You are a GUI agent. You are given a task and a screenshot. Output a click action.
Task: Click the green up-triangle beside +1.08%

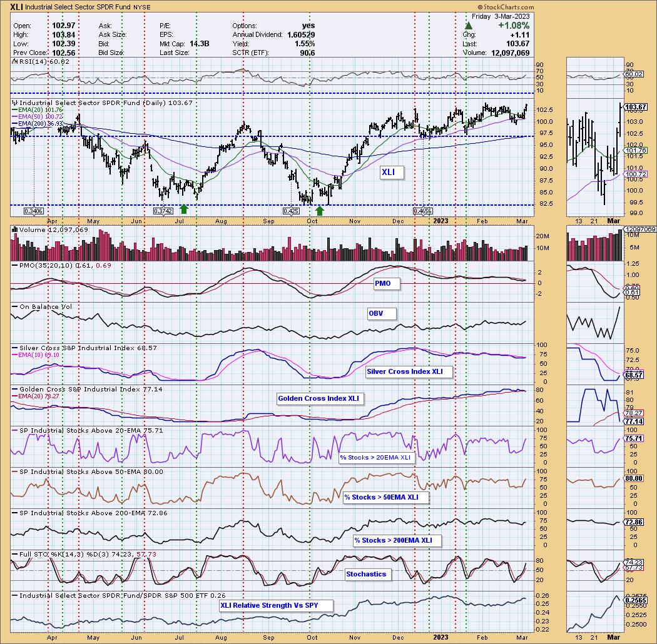click(469, 26)
